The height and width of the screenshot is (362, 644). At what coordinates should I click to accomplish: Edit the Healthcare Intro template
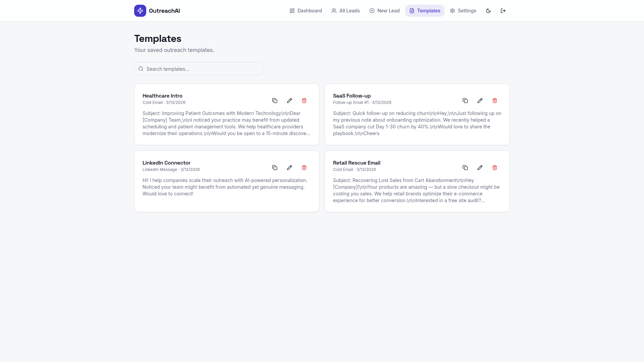pyautogui.click(x=289, y=101)
